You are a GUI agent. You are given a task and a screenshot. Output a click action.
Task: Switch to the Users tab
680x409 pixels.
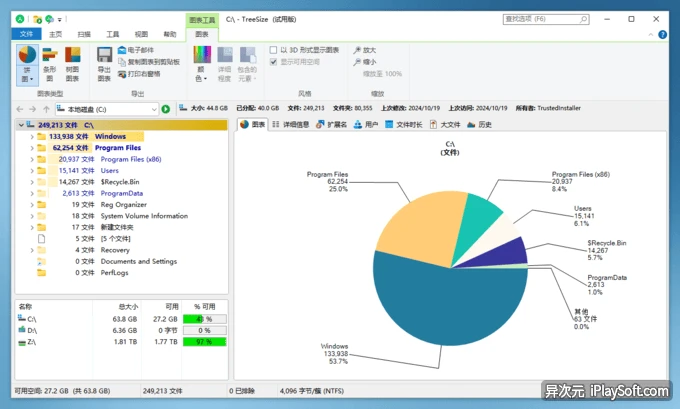tap(366, 124)
